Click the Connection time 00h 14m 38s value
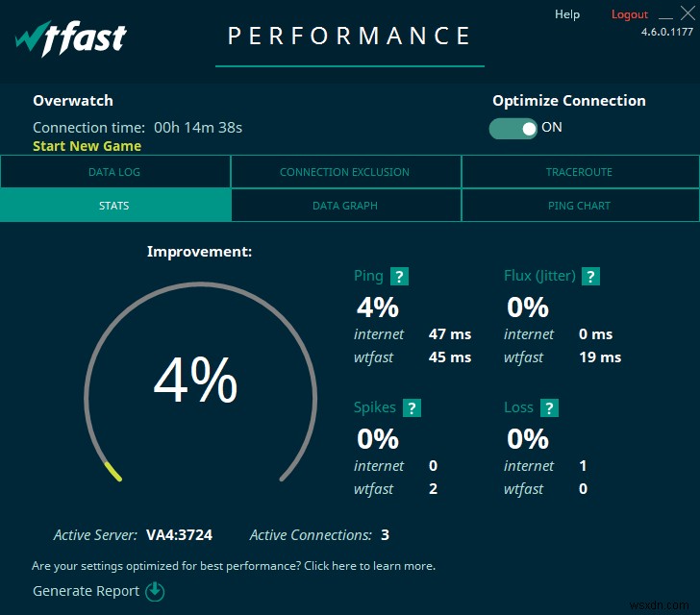Viewport: 700px width, 615px height. coord(198,128)
